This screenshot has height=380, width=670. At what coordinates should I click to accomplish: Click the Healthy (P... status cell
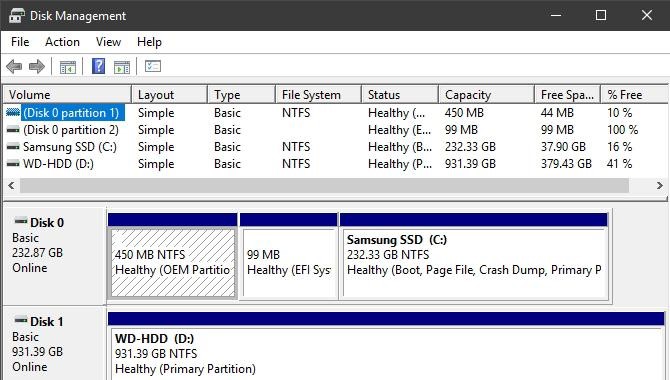[400, 164]
